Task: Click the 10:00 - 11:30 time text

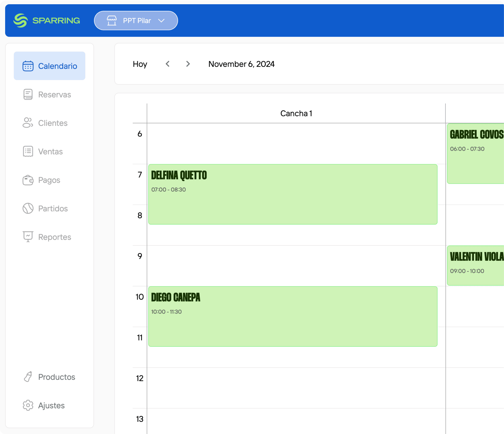Action: [x=166, y=312]
